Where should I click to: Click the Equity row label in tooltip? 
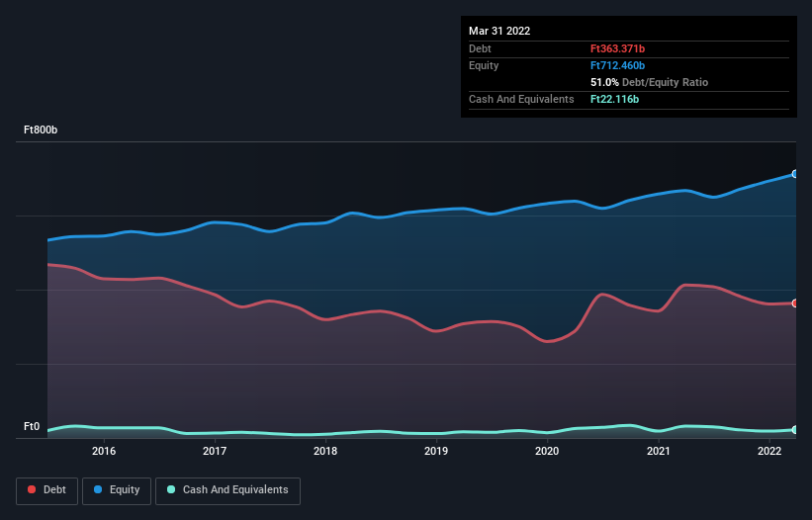[484, 65]
